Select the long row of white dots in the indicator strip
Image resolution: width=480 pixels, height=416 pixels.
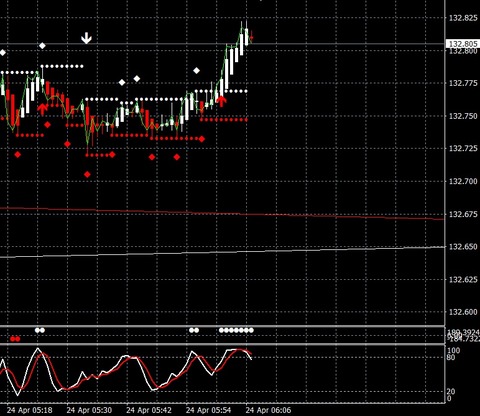(x=236, y=330)
